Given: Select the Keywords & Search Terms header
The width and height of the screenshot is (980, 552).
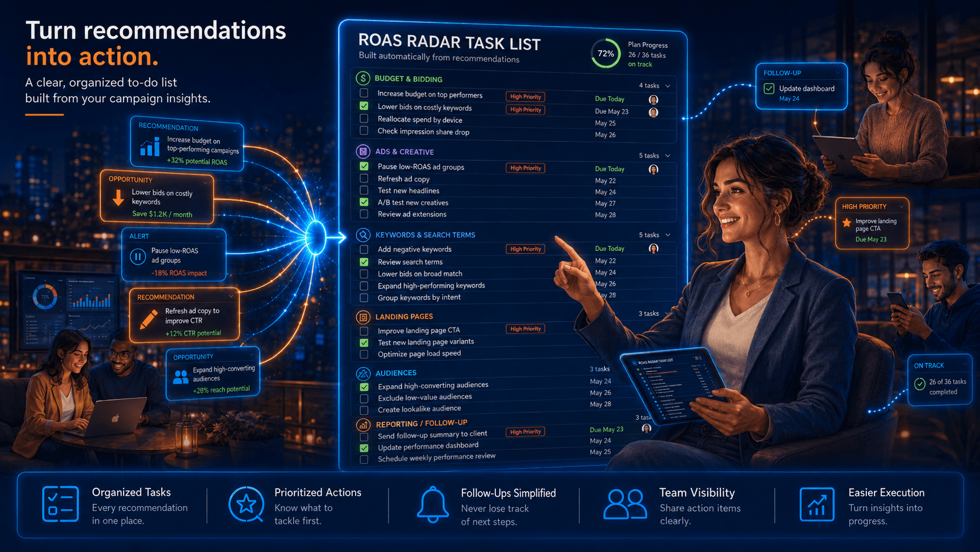Looking at the screenshot, I should point(425,235).
